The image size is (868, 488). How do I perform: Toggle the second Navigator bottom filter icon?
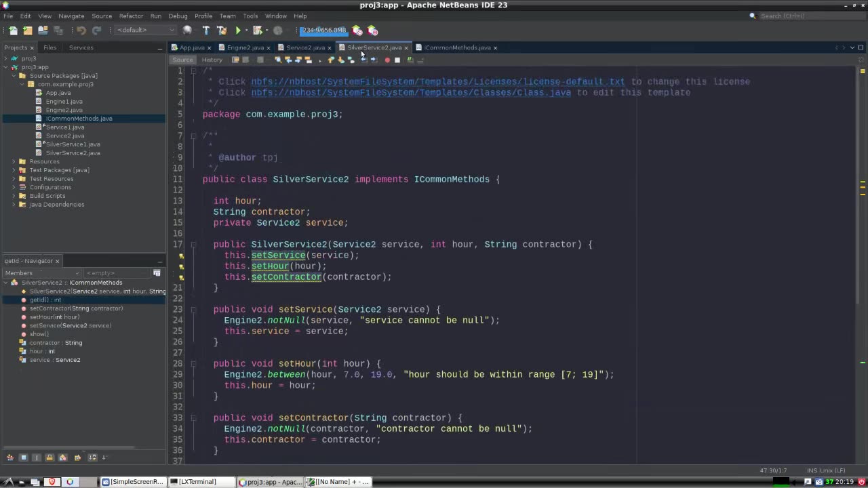23,457
